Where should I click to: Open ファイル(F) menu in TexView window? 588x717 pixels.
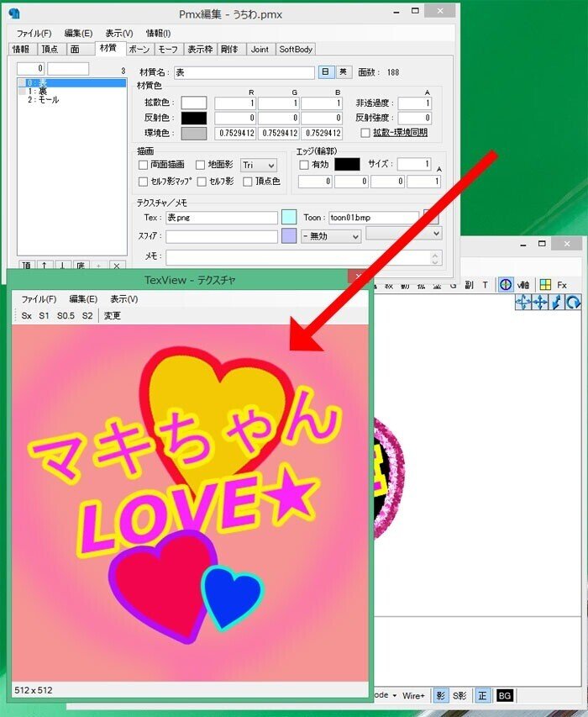click(x=39, y=299)
